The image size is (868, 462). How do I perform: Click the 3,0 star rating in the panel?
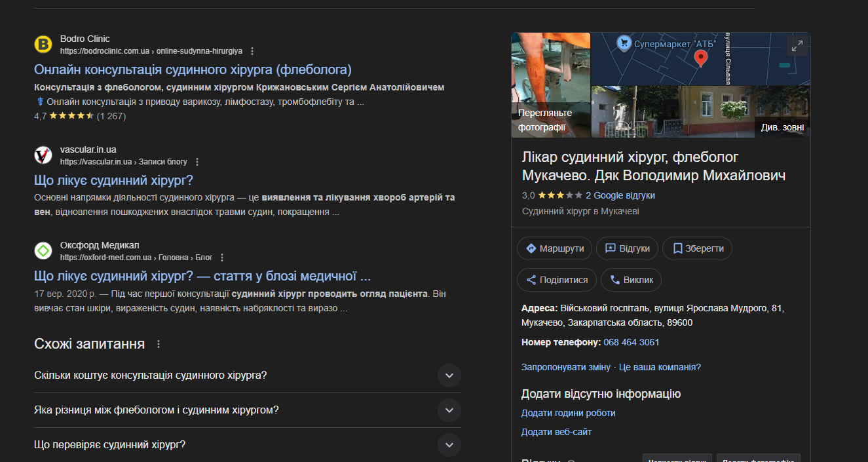(x=552, y=195)
